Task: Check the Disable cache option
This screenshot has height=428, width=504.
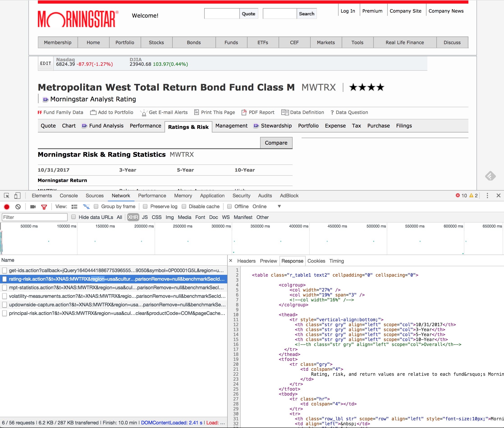Action: click(x=184, y=207)
